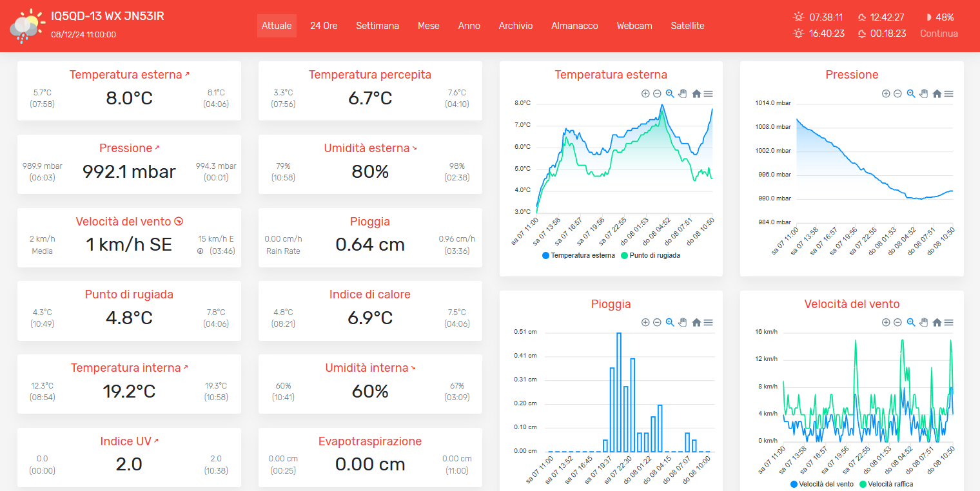The width and height of the screenshot is (980, 491).
Task: Reset zoom with home icon on Pressione chart
Action: (937, 93)
